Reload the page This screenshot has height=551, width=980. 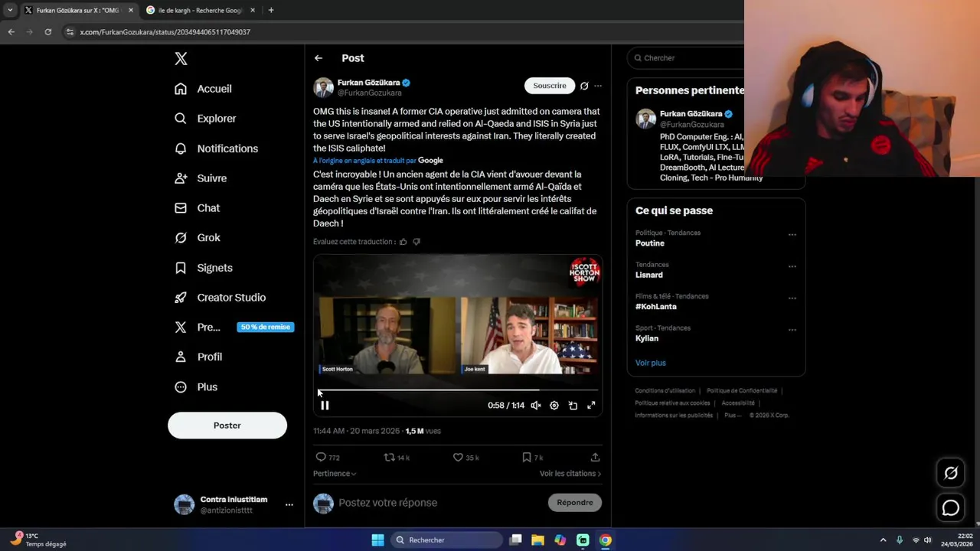pos(48,32)
